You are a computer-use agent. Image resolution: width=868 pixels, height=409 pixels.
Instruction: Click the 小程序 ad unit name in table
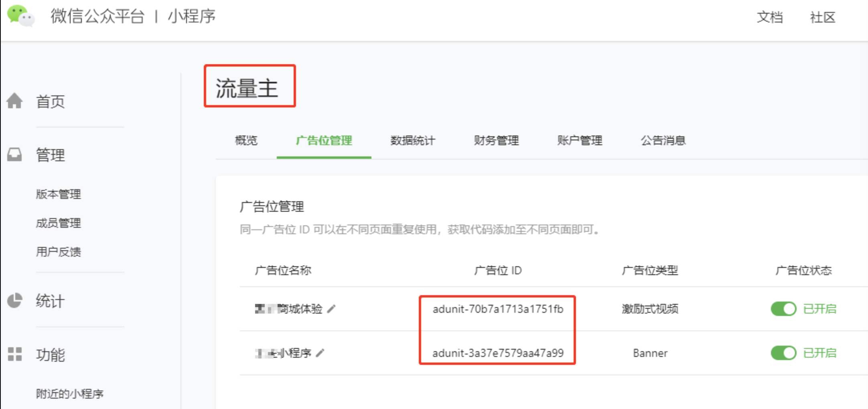point(283,353)
